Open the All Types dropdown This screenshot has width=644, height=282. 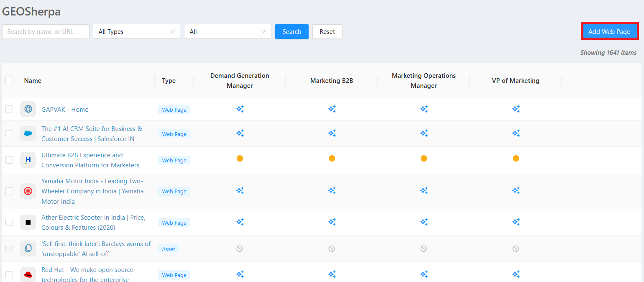click(136, 31)
